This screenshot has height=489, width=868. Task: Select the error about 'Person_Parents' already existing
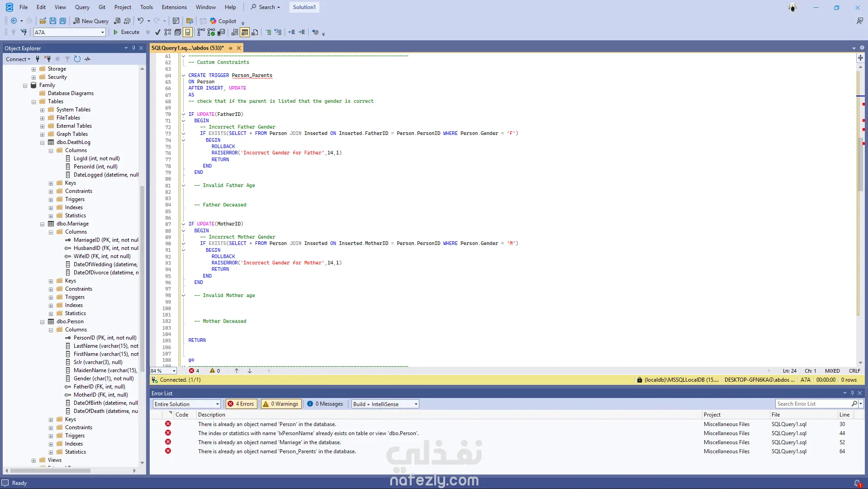point(277,451)
